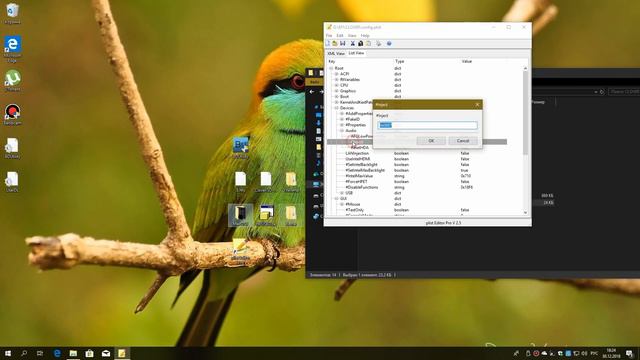Viewport: 640px width, 360px height.
Task: Expand the #Mouse tree node
Action: pyautogui.click(x=342, y=204)
